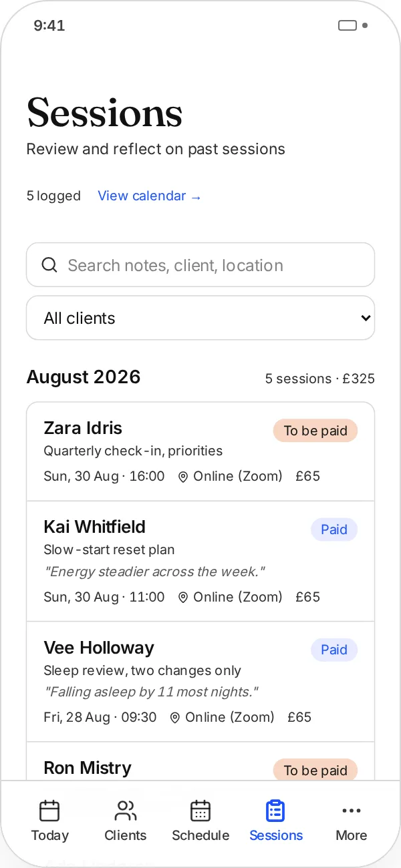Follow the View calendar link

[150, 196]
